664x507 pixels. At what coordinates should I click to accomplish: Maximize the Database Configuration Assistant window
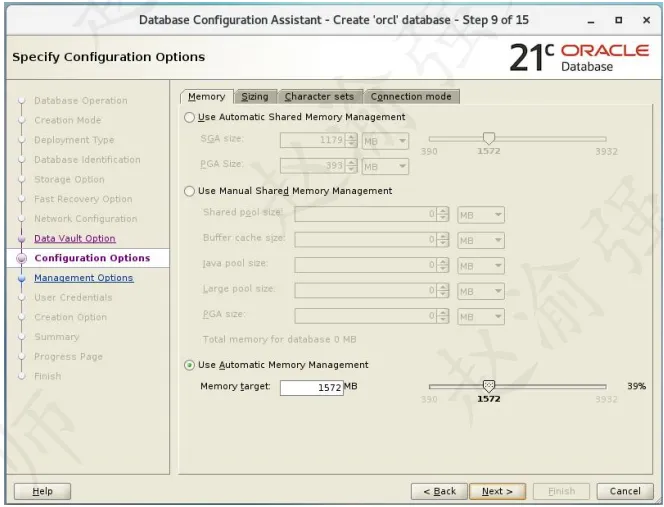pos(619,20)
